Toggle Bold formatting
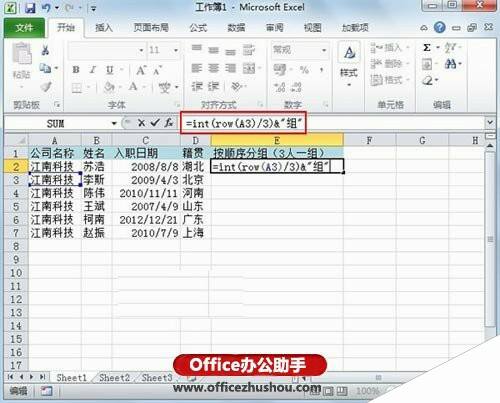The image size is (500, 403). point(76,69)
